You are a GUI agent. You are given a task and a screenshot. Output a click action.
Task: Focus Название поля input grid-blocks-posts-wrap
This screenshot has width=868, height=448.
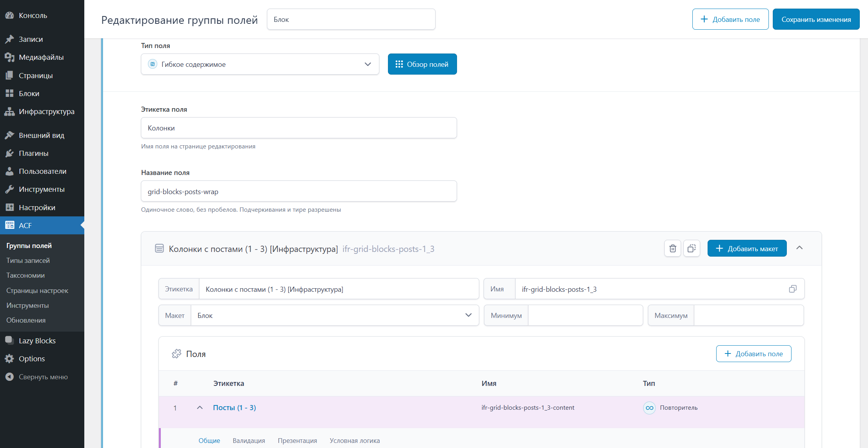299,191
